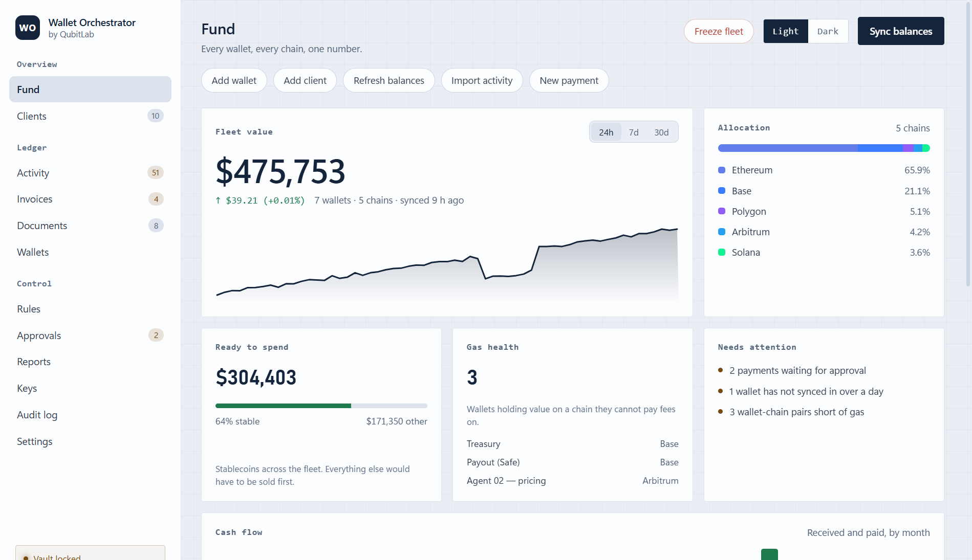The height and width of the screenshot is (560, 972).
Task: Click the Payout (Safe) row
Action: [x=572, y=462]
